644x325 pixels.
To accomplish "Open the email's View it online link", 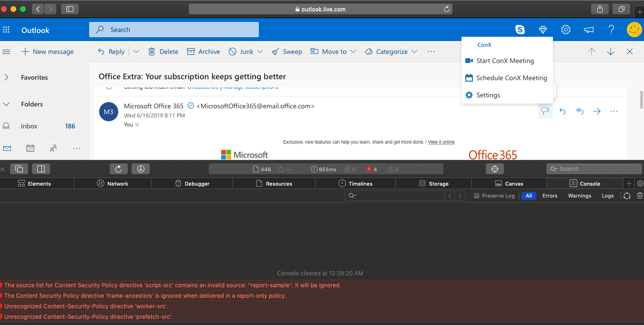I will 441,142.
